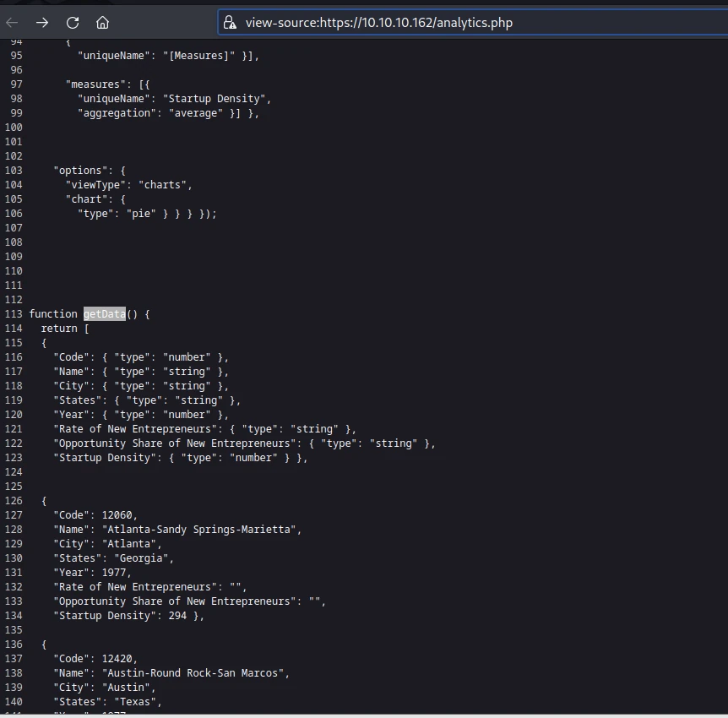
Task: Click the "Atlanta" city value
Action: (128, 544)
